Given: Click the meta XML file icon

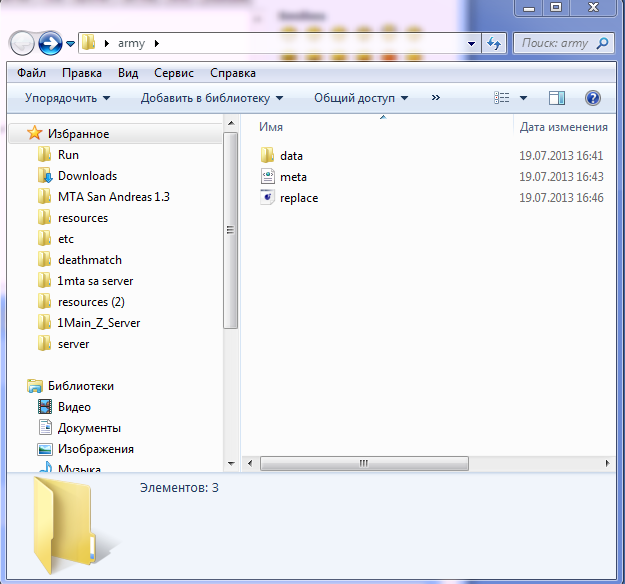Looking at the screenshot, I should pyautogui.click(x=268, y=176).
